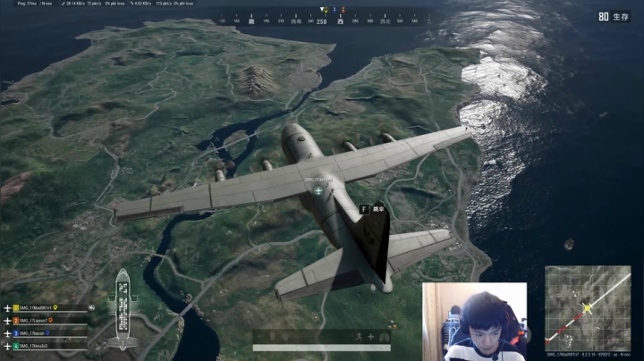This screenshot has width=644, height=361.
Task: Click blue teammate marker above the compass
Action: 335,9
